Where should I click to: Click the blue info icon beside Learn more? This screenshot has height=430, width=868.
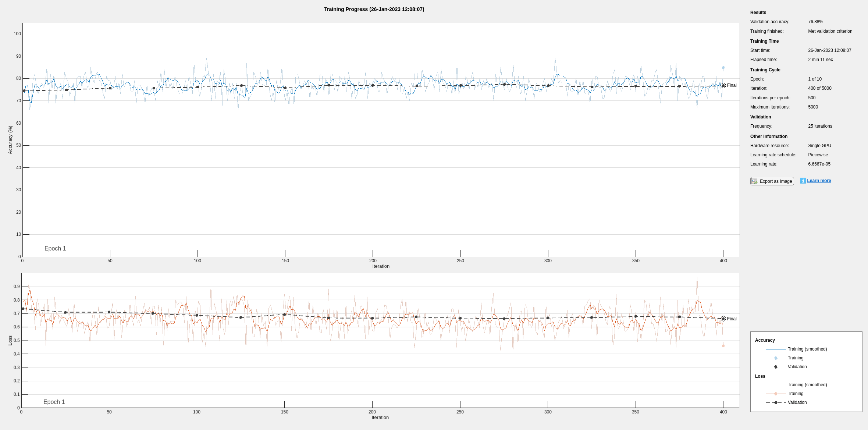(803, 181)
